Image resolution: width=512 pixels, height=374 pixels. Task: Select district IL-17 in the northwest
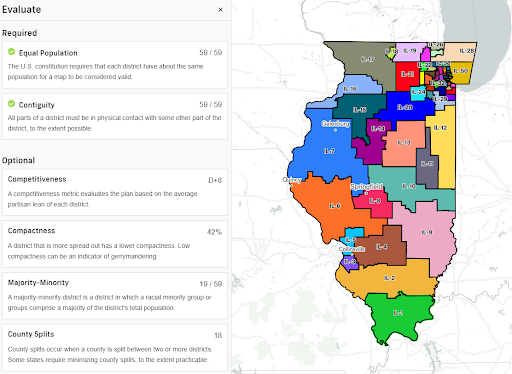click(368, 60)
